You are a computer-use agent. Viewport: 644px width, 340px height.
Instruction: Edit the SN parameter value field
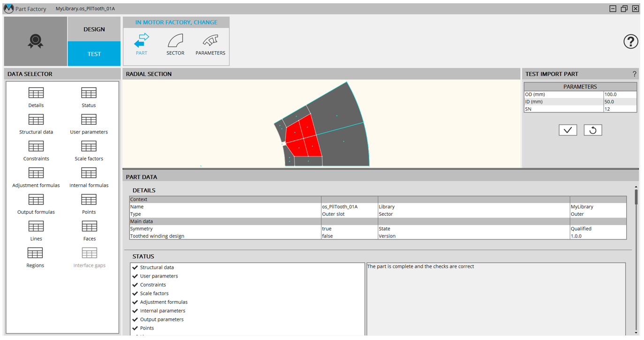[620, 109]
